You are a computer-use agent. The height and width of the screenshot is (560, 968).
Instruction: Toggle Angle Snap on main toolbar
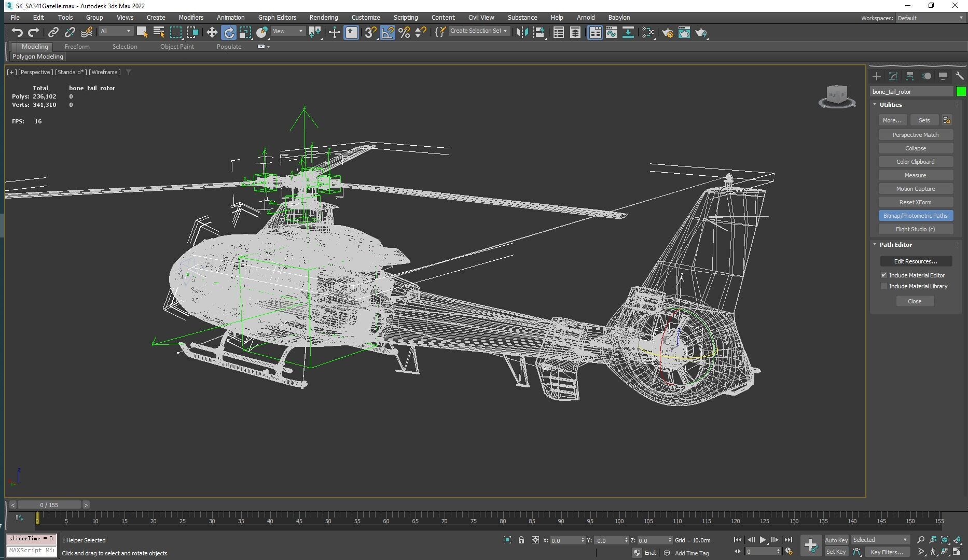point(387,32)
